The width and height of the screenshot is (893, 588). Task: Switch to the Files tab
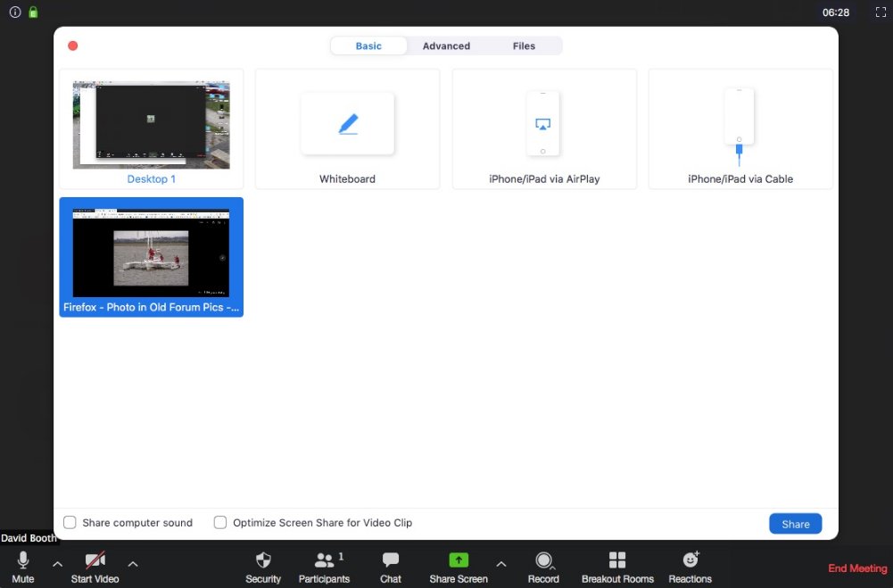pos(524,46)
